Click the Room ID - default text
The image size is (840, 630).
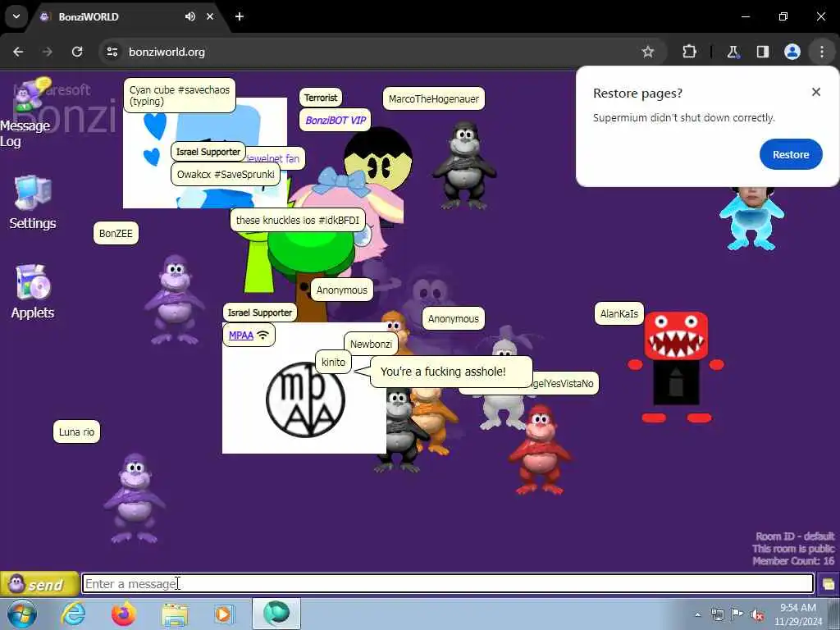(794, 536)
